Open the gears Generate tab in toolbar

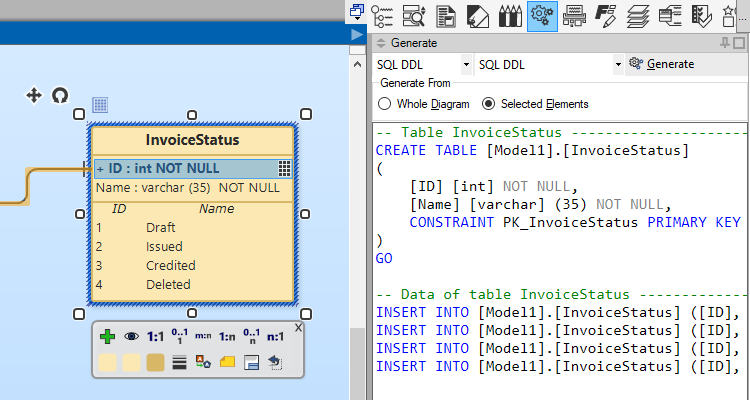click(x=542, y=15)
